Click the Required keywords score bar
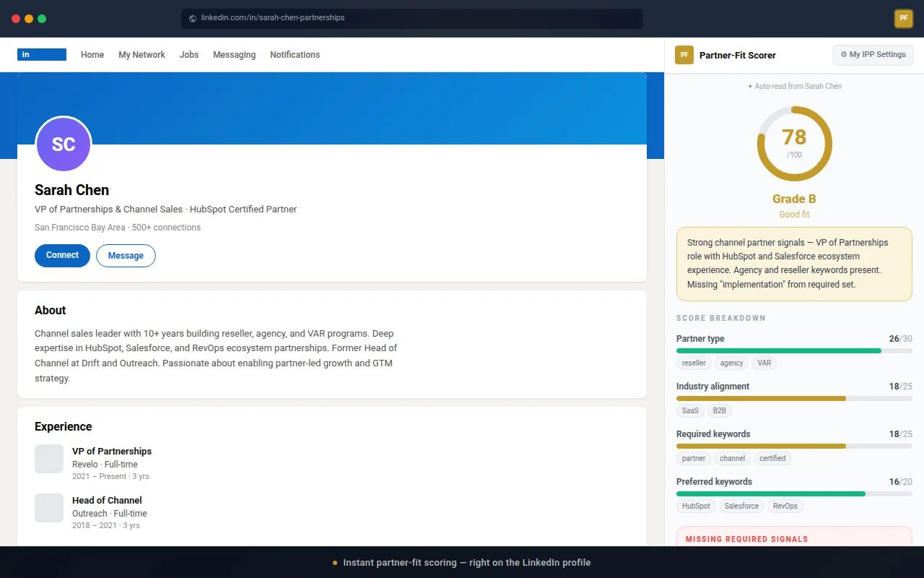This screenshot has width=924, height=578. click(794, 446)
